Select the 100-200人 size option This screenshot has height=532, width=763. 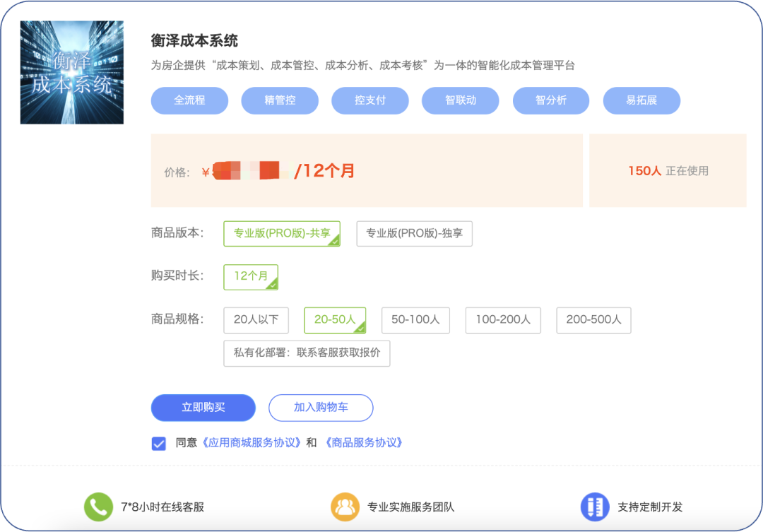(x=502, y=320)
